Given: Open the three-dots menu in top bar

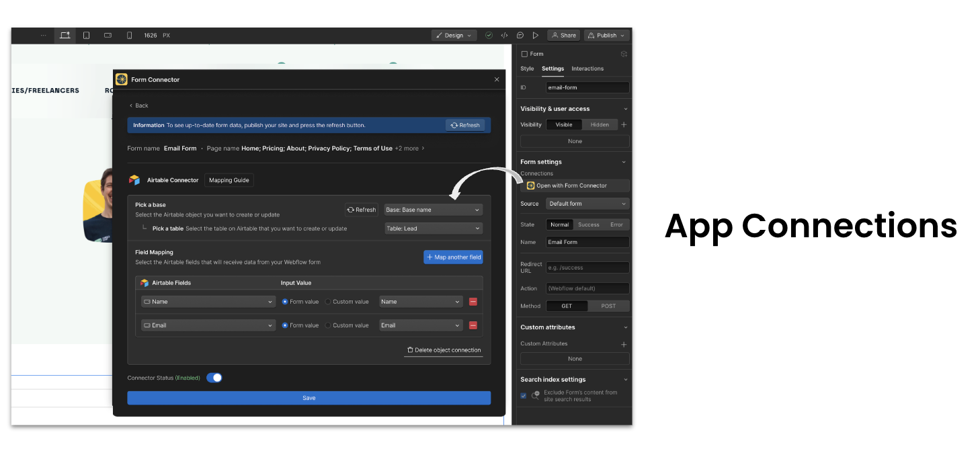Looking at the screenshot, I should tap(44, 35).
